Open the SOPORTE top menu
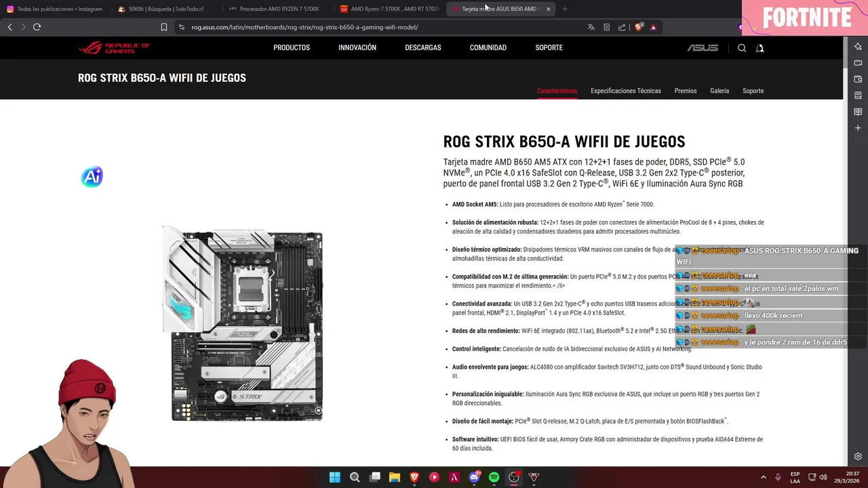Image resolution: width=868 pixels, height=488 pixels. coord(549,47)
